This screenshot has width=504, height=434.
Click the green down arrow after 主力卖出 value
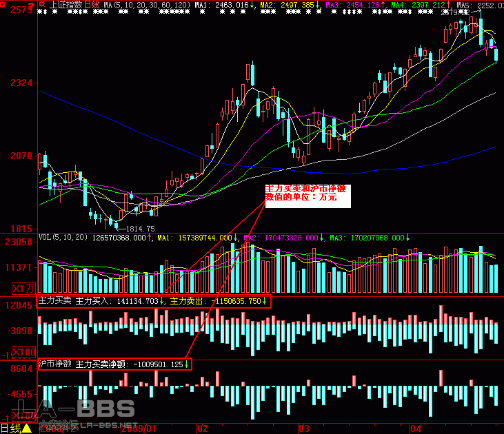(265, 302)
